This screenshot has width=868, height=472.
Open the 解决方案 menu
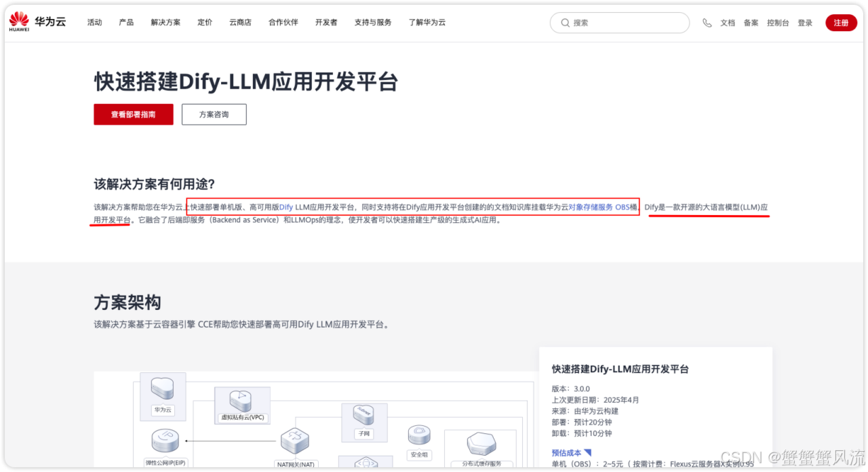(x=165, y=22)
